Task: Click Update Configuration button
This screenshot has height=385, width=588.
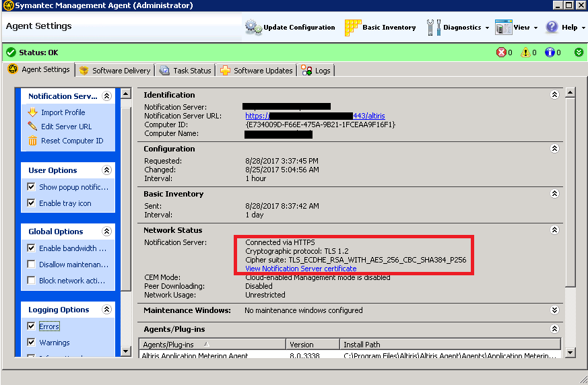Action: point(290,28)
